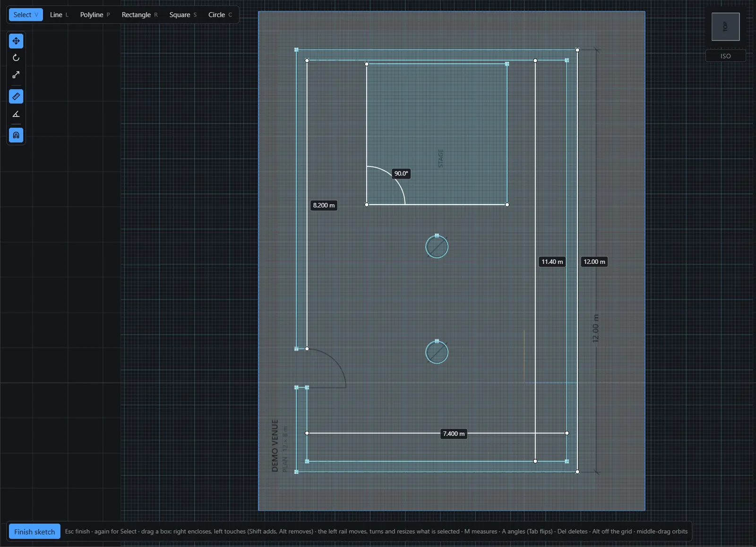Choose the Square tool
The image size is (756, 547).
tap(183, 15)
